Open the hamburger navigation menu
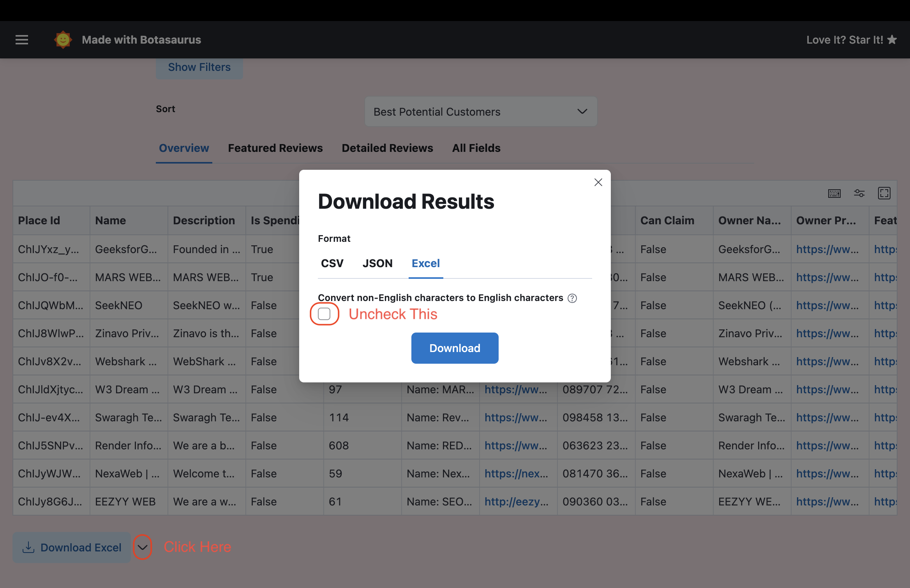The width and height of the screenshot is (910, 588). [x=22, y=40]
